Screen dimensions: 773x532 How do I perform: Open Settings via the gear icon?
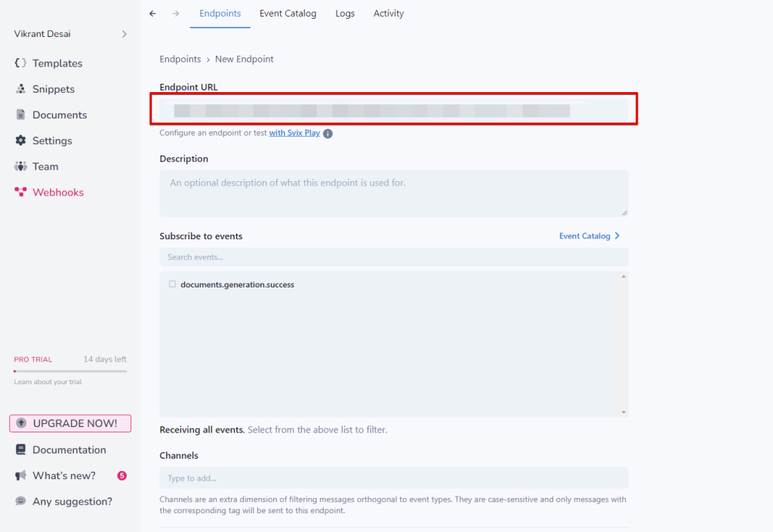tap(20, 140)
